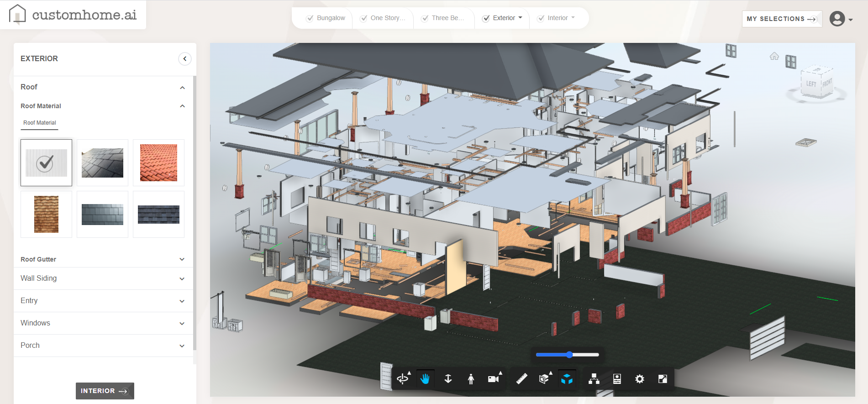Image resolution: width=868 pixels, height=404 pixels.
Task: Toggle the Three Be... step checkmark
Action: click(x=425, y=18)
